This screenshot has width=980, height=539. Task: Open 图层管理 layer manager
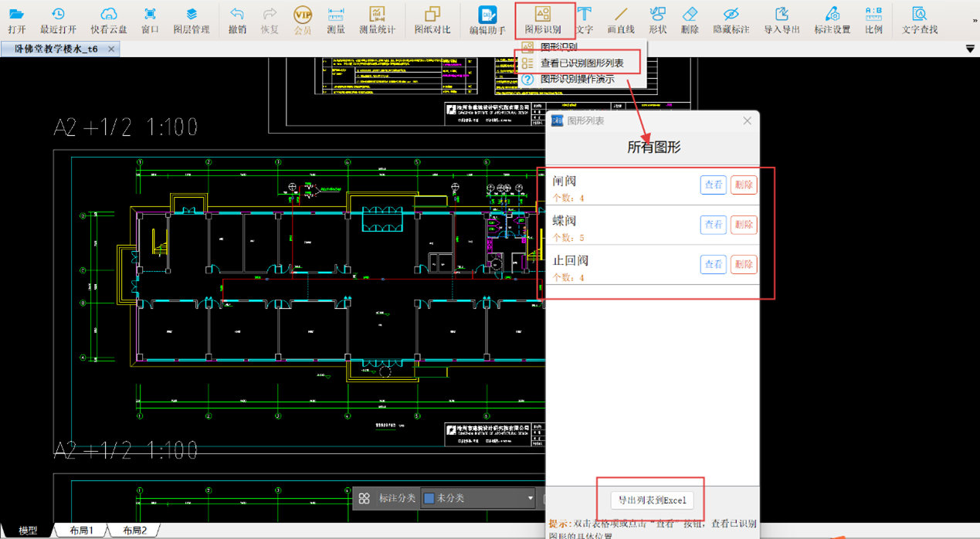[191, 19]
